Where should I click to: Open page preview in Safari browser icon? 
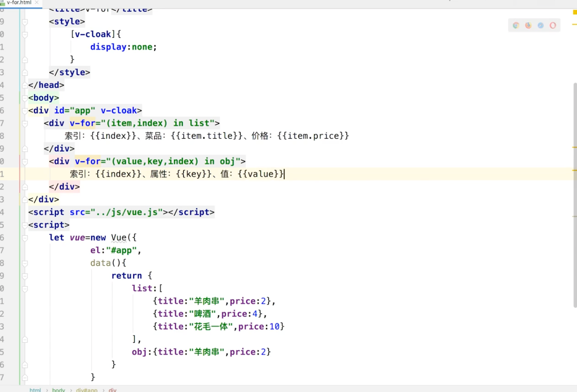(x=540, y=25)
